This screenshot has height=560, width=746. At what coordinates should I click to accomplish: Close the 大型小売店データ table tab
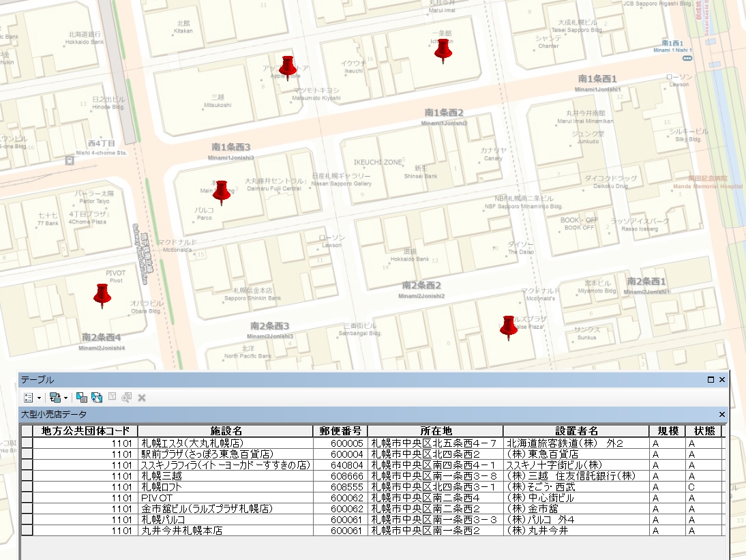point(721,415)
